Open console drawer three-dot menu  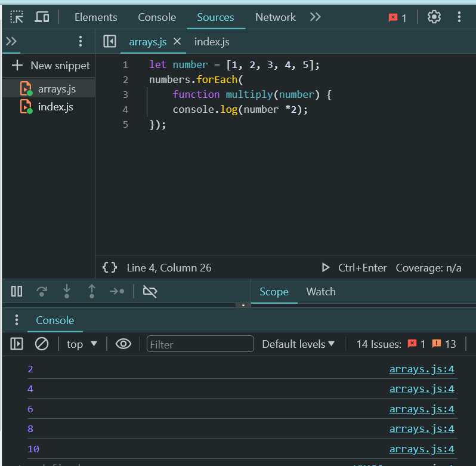[17, 320]
